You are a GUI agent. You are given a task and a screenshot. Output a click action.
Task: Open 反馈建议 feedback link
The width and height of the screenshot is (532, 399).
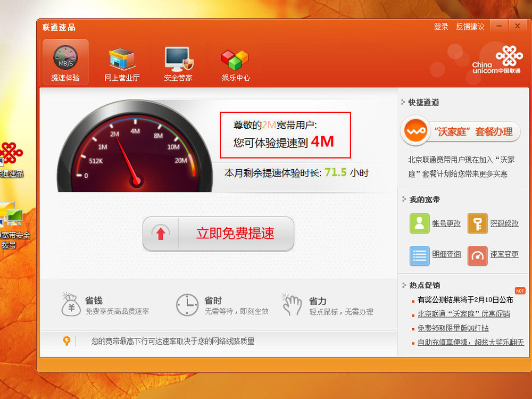click(470, 27)
